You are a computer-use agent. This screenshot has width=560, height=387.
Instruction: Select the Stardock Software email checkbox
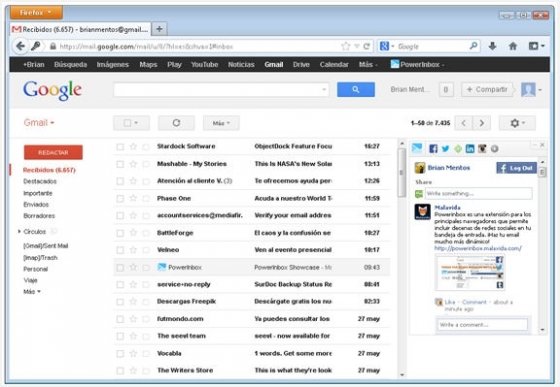(x=120, y=146)
